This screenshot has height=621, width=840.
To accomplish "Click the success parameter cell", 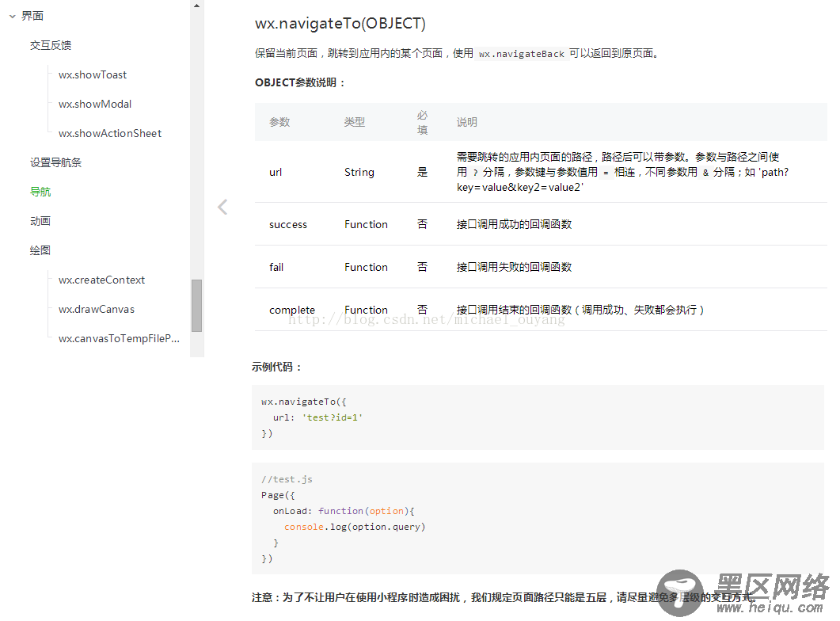I will pos(288,224).
